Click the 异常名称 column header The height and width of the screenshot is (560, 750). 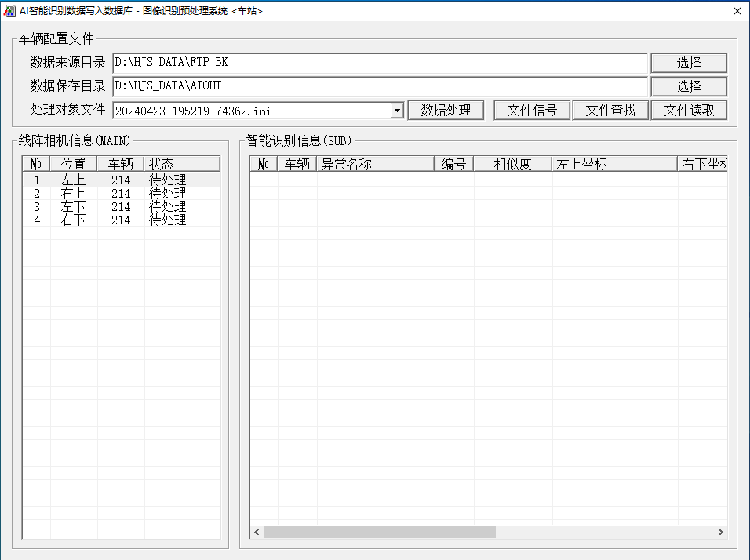click(x=375, y=164)
